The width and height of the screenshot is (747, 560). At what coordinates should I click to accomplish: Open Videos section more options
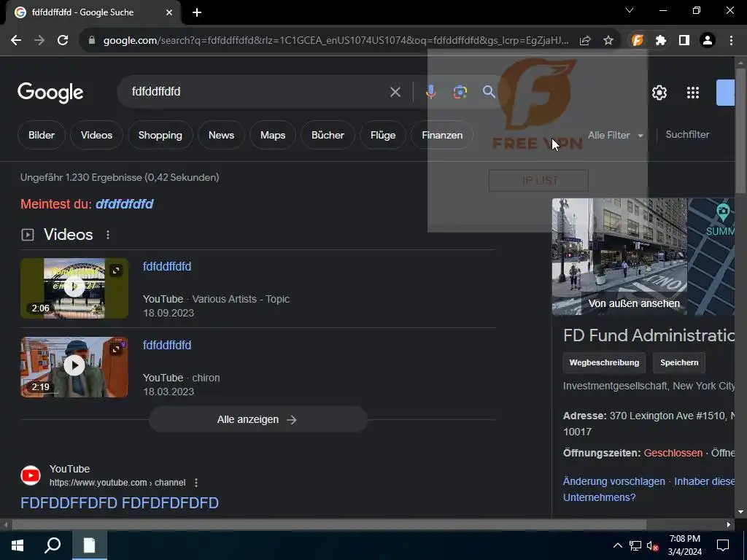coord(108,235)
